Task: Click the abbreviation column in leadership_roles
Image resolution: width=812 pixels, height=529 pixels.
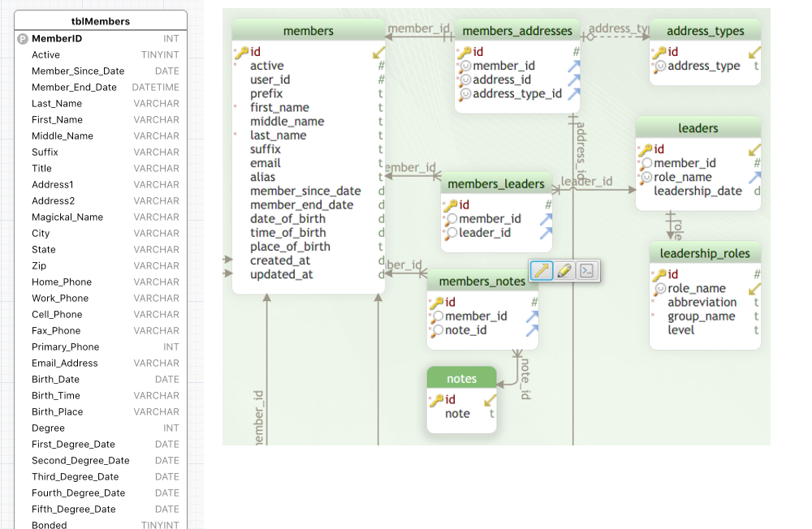Action: click(705, 303)
